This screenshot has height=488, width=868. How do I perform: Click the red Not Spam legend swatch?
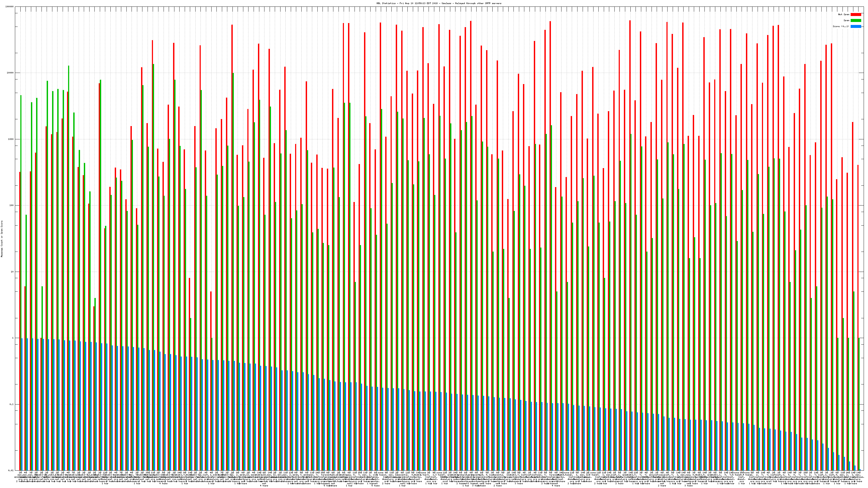click(856, 14)
